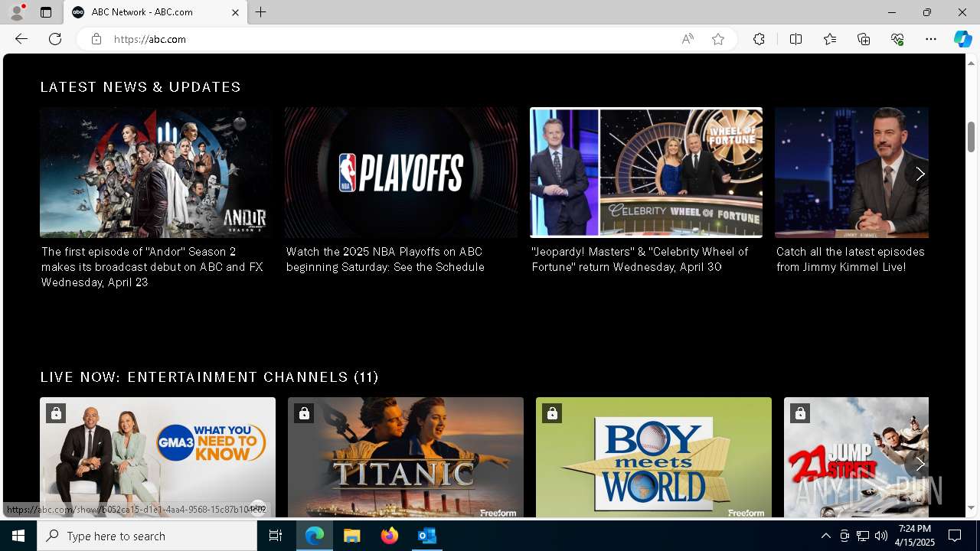980x551 pixels.
Task: Open the Titanic live channel card
Action: (406, 457)
